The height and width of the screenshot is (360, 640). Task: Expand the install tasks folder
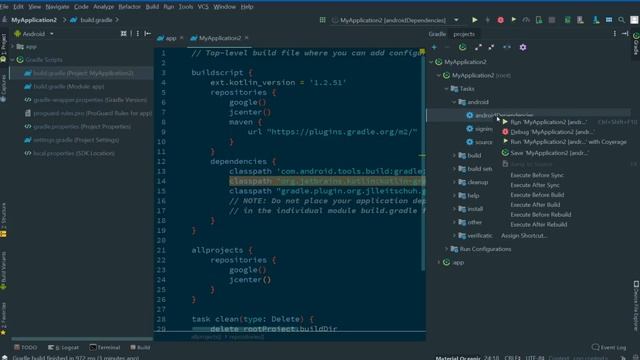tap(454, 209)
